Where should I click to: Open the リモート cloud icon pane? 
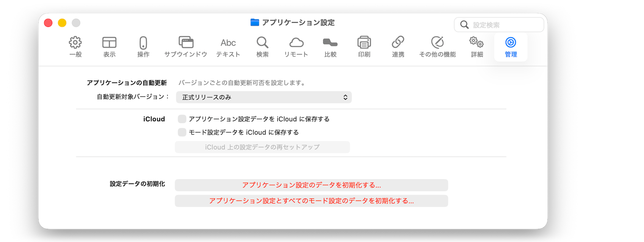pos(296,47)
